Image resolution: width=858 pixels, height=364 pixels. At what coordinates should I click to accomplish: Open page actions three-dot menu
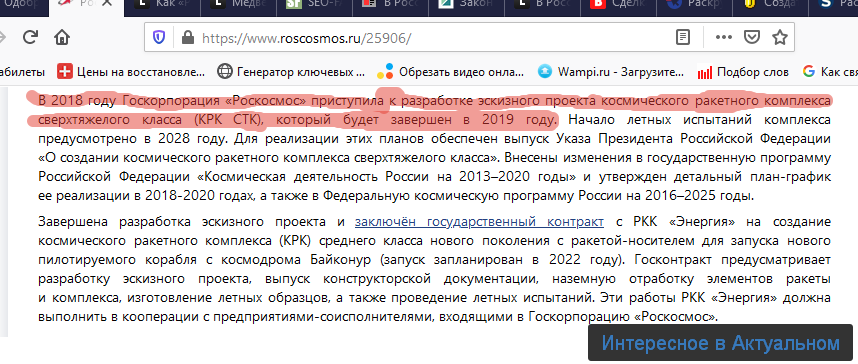pyautogui.click(x=723, y=37)
